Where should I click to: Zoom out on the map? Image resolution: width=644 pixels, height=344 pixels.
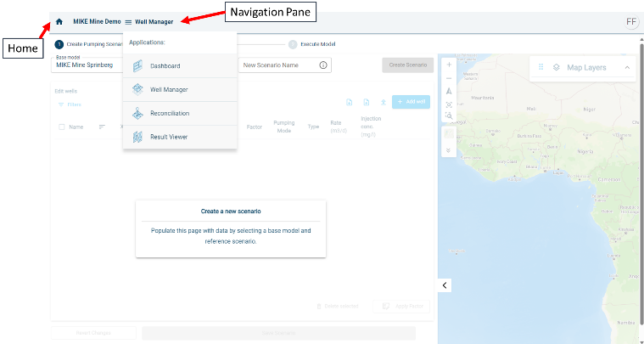pyautogui.click(x=449, y=78)
